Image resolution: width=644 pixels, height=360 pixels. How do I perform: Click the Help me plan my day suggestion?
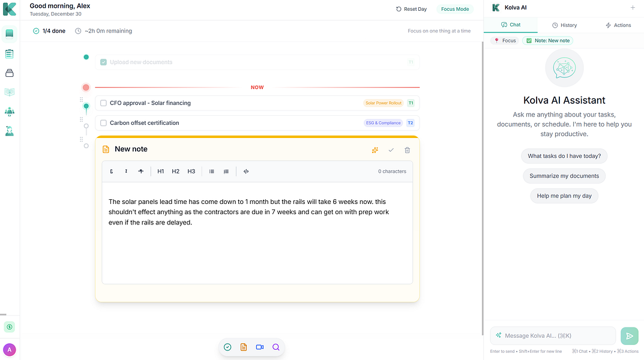pos(564,196)
